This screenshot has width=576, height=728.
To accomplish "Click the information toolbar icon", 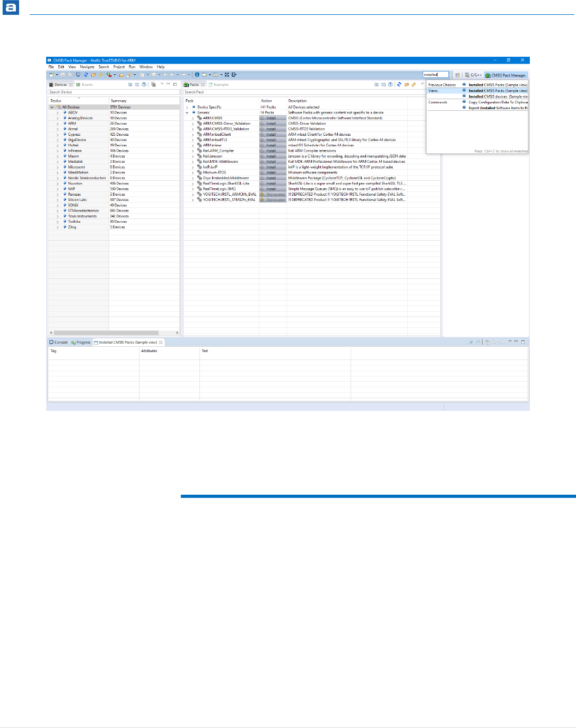I will coord(197,75).
